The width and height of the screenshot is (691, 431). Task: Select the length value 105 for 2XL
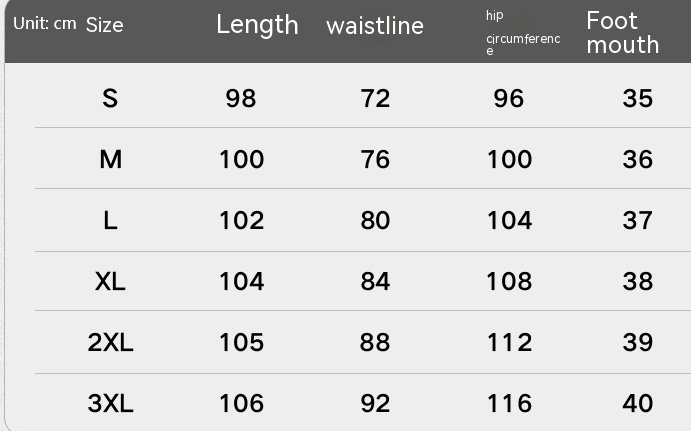tap(241, 343)
